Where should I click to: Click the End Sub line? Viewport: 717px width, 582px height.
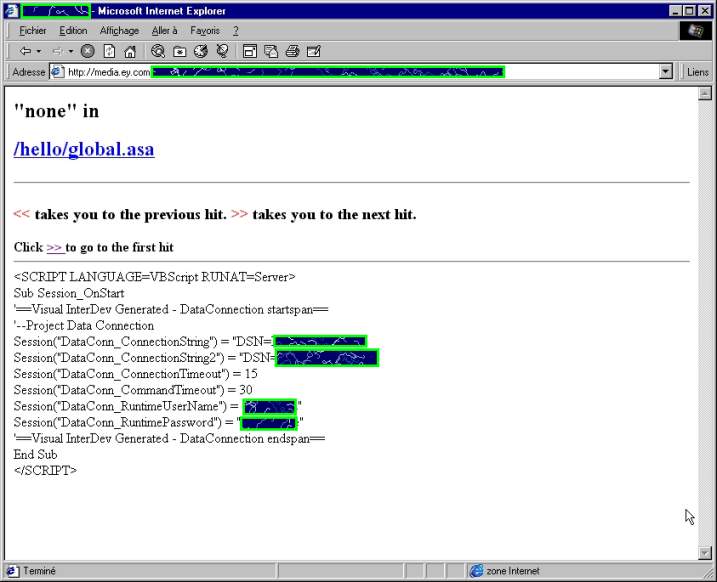pyautogui.click(x=35, y=454)
